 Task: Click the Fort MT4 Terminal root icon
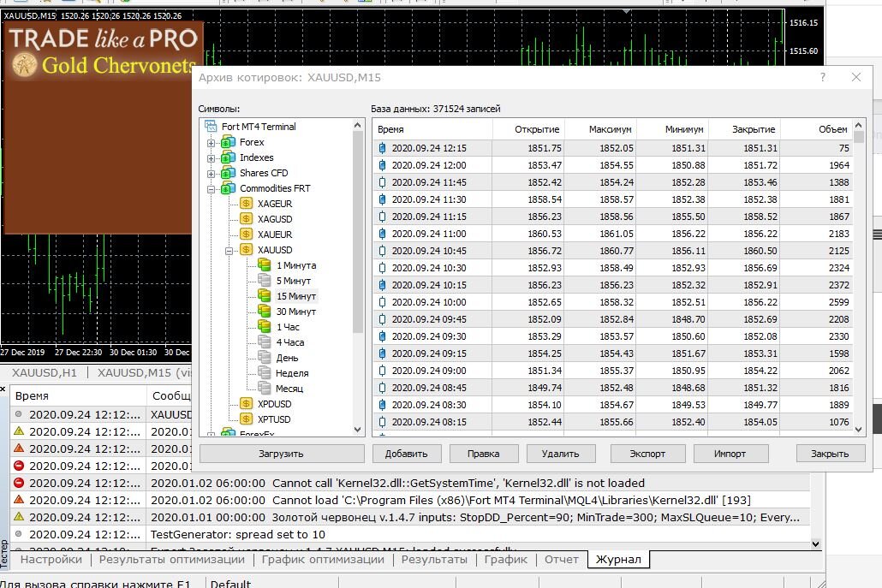coord(211,127)
